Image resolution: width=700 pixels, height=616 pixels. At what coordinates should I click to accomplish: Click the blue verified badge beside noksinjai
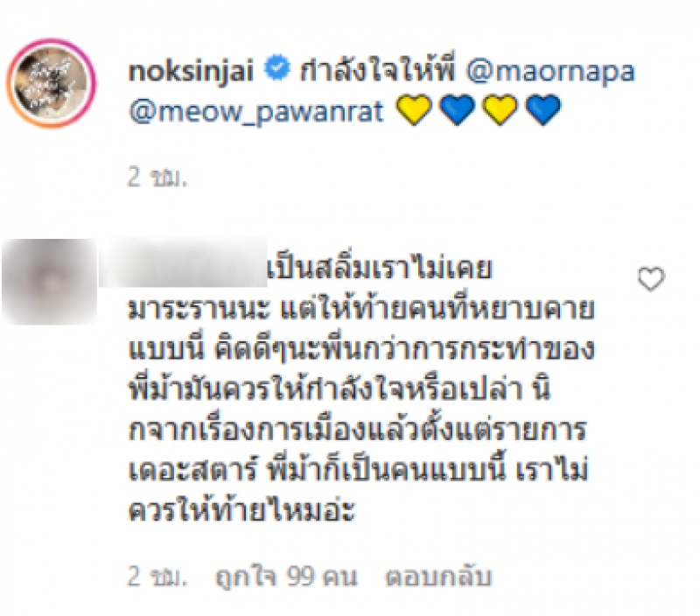click(x=277, y=69)
